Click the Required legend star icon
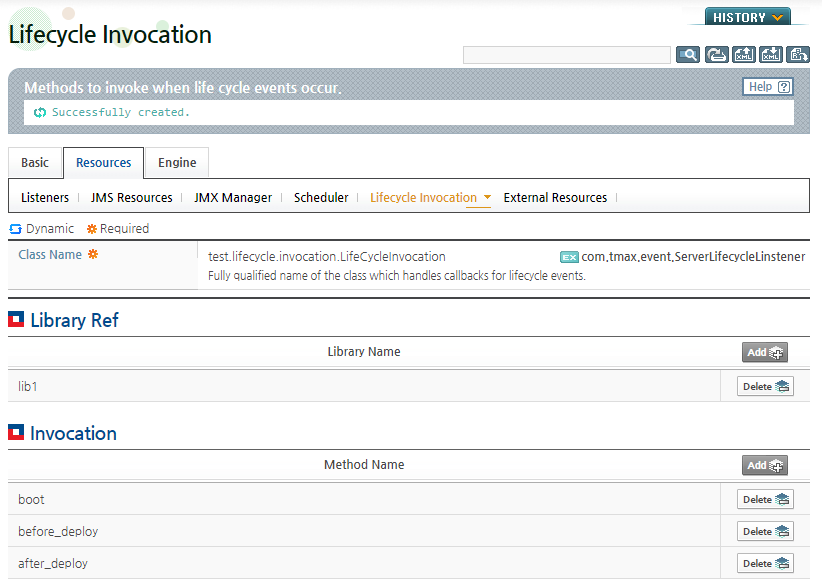822x588 pixels. click(92, 229)
